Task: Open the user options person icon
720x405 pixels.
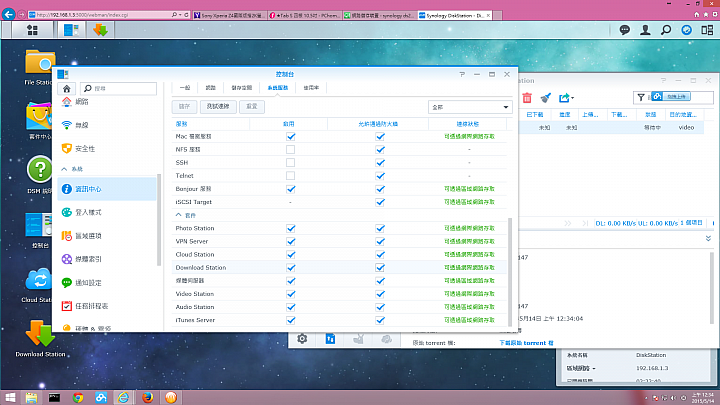Action: click(645, 30)
